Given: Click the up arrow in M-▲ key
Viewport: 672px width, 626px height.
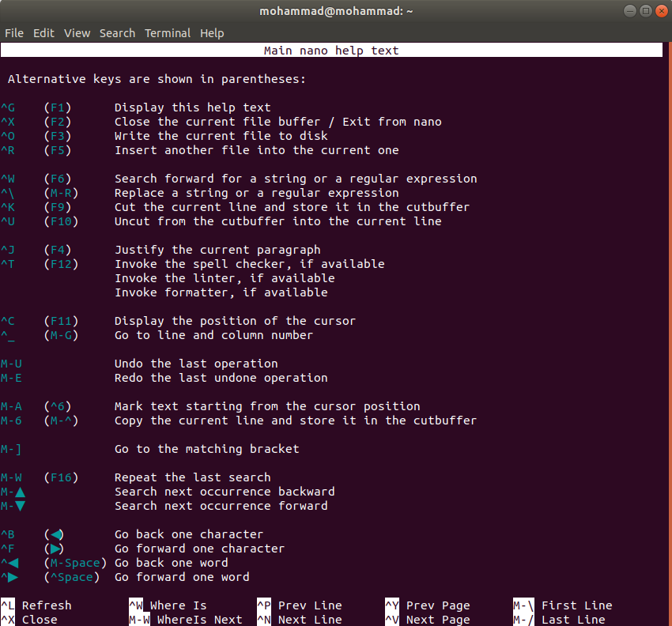Looking at the screenshot, I should tap(20, 492).
